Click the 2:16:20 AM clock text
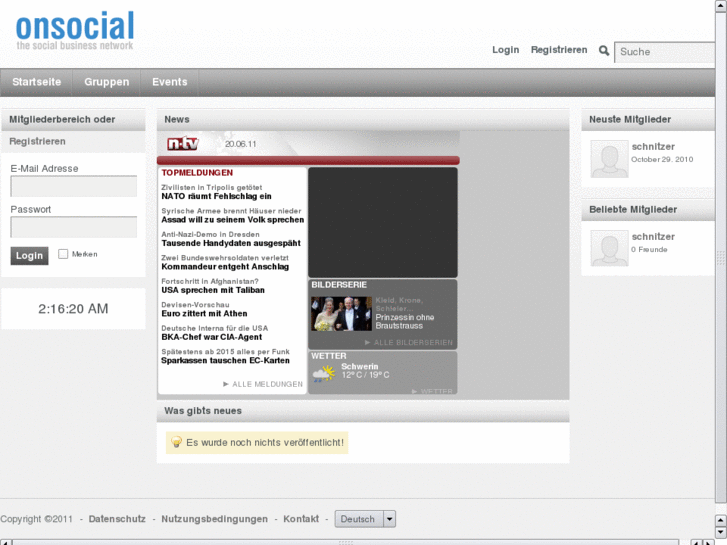The height and width of the screenshot is (545, 727). 73,309
